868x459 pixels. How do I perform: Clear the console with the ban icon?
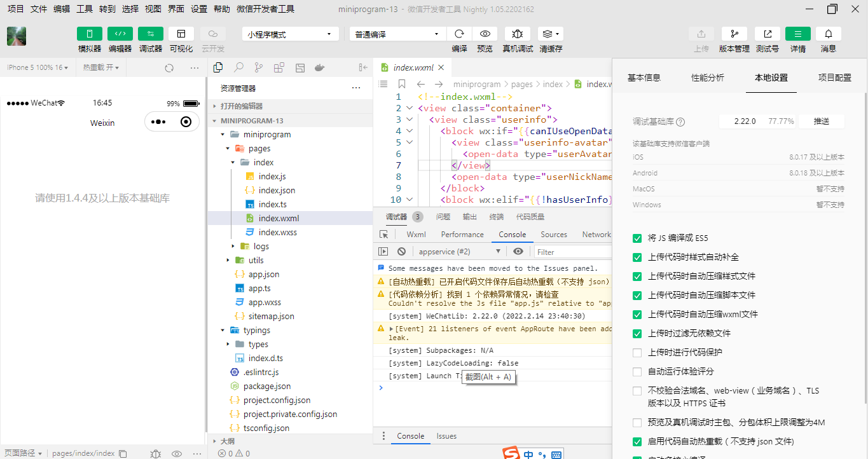click(x=401, y=252)
